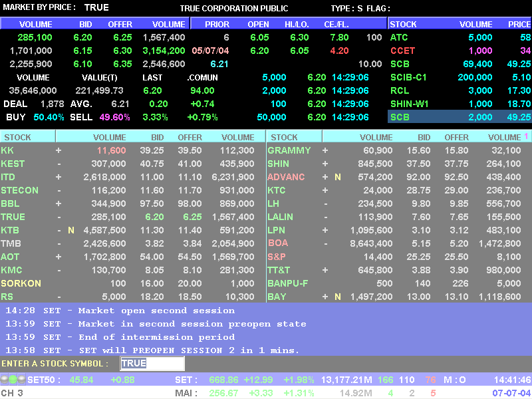Screen dimensions: 532x399
Task: Select the KEST stock row symbol
Action: pos(13,164)
